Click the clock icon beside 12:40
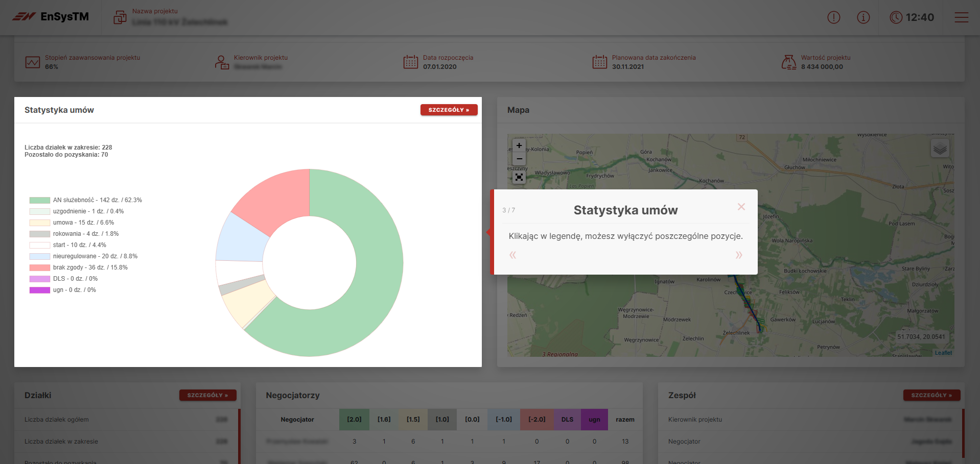 pos(896,17)
